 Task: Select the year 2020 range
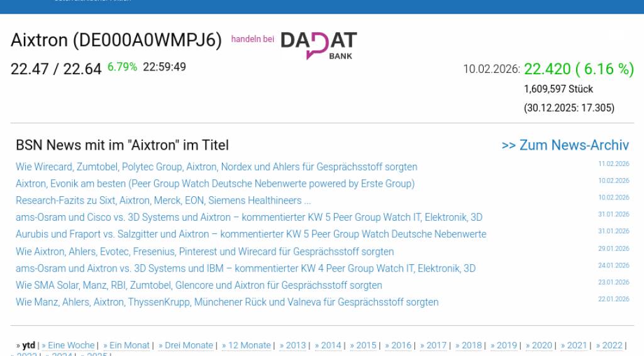541,345
